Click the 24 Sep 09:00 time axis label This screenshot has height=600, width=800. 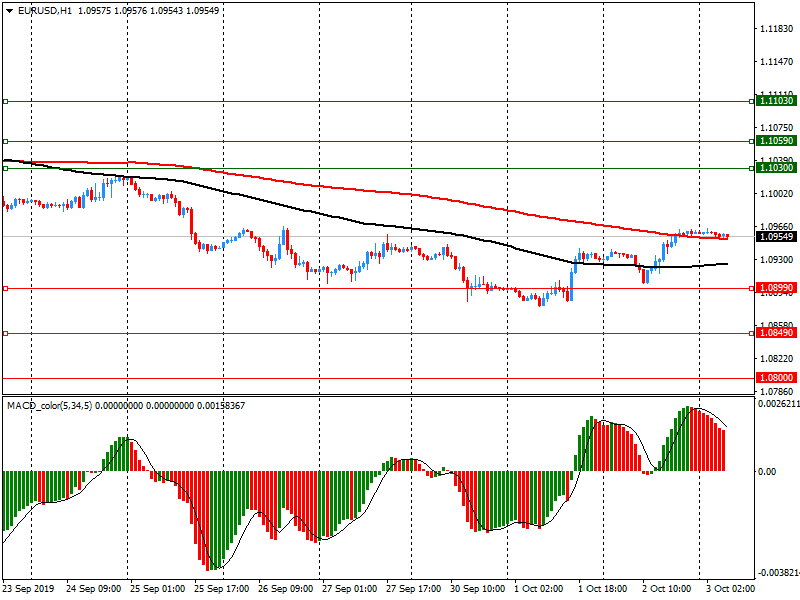tap(94, 588)
